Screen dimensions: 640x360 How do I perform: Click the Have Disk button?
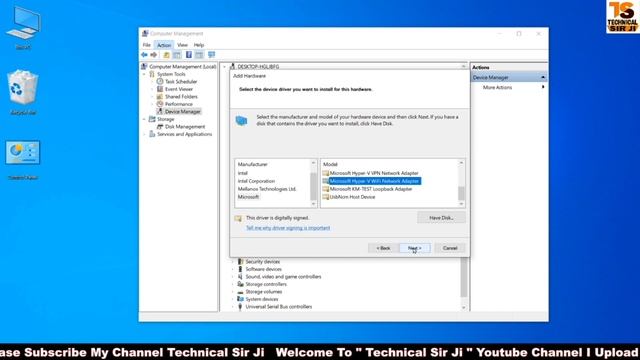pos(441,218)
